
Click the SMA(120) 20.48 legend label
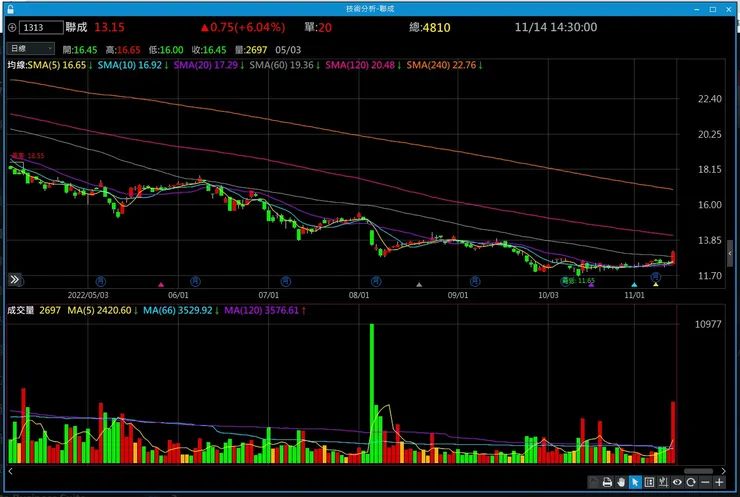point(360,65)
